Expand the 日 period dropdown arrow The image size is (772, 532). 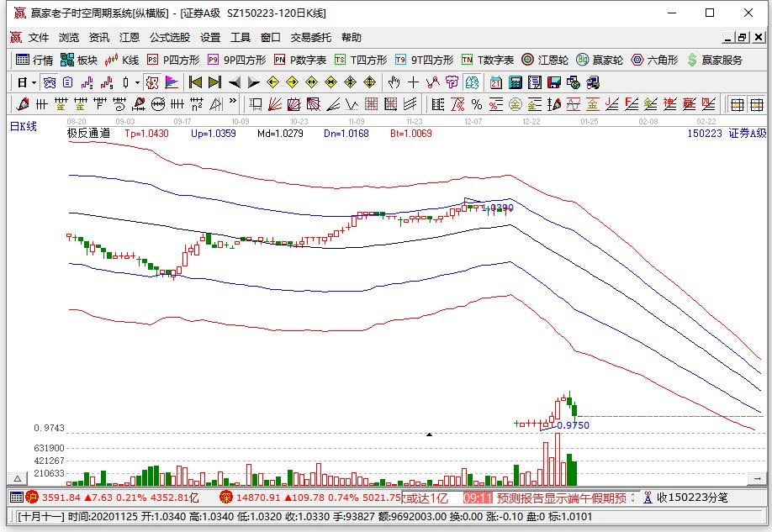click(x=34, y=82)
